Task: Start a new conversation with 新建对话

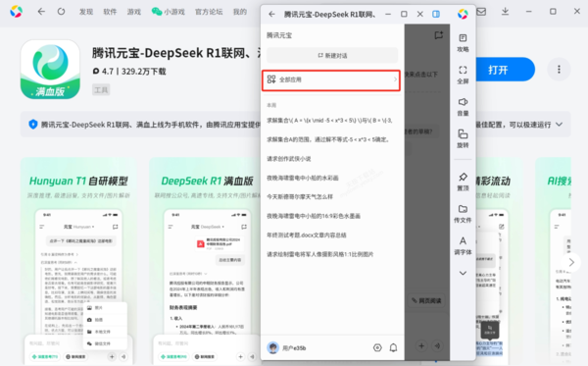Action: tap(332, 55)
